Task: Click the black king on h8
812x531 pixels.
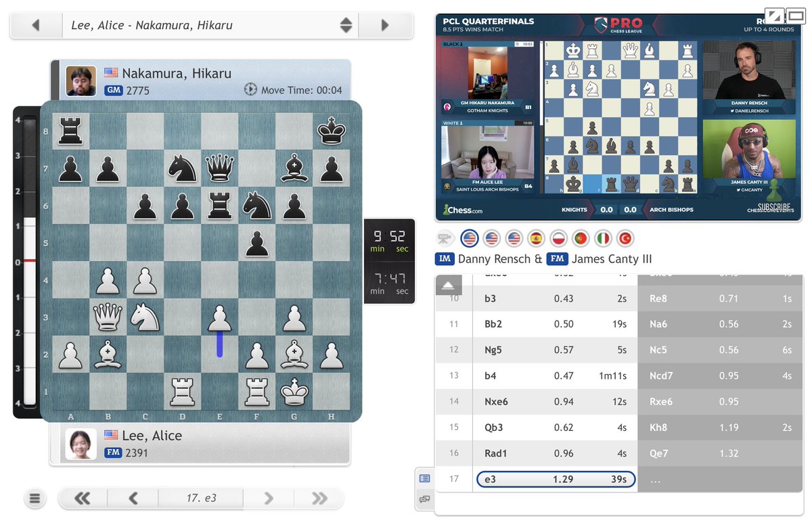Action: (331, 131)
